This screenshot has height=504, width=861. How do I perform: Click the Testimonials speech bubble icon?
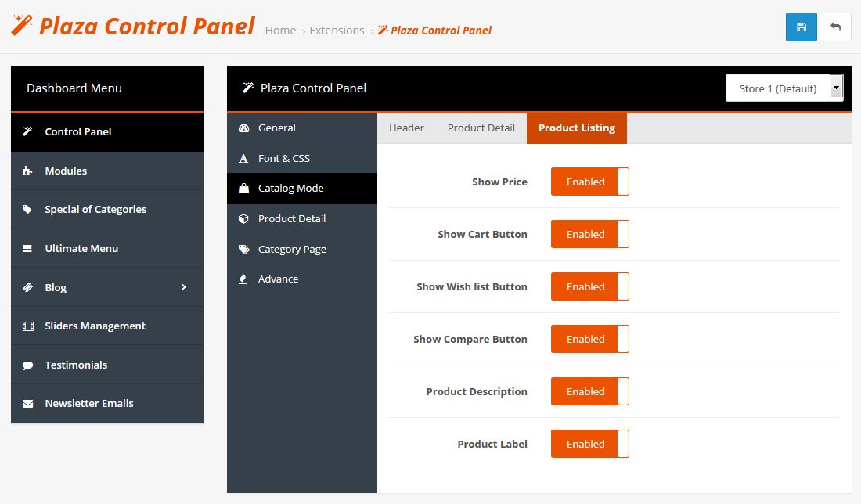point(27,365)
